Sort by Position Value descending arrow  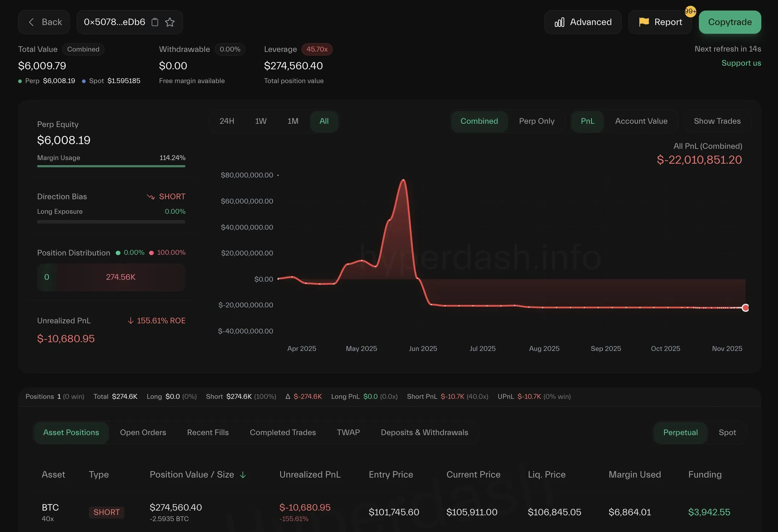243,475
